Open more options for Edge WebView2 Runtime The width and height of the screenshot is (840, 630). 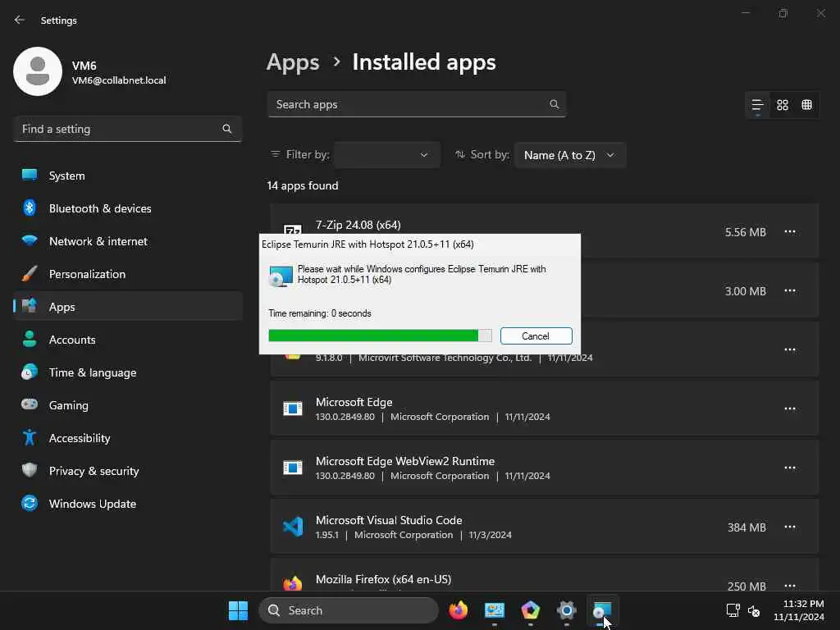click(x=790, y=468)
